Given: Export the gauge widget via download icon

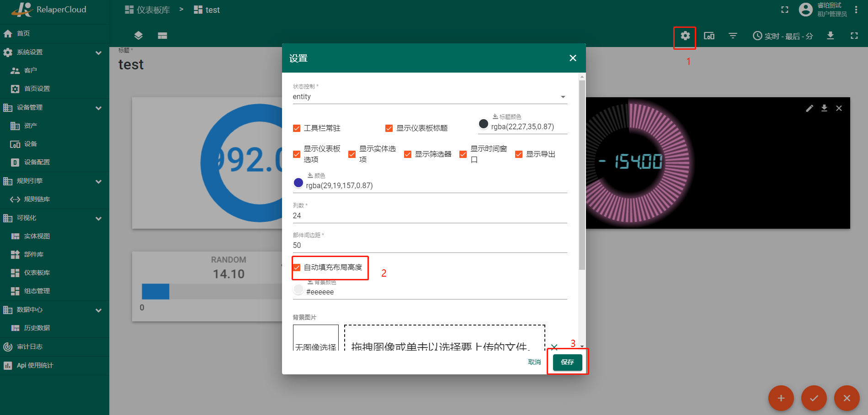Looking at the screenshot, I should point(824,108).
